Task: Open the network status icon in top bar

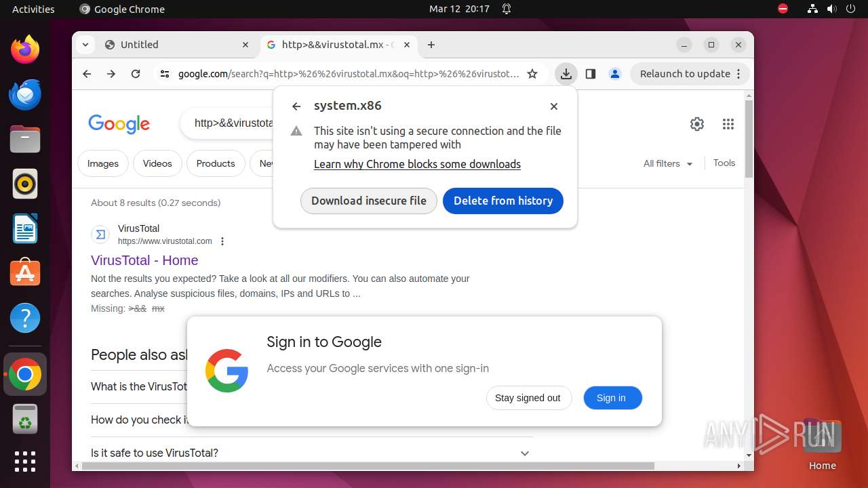Action: (813, 9)
